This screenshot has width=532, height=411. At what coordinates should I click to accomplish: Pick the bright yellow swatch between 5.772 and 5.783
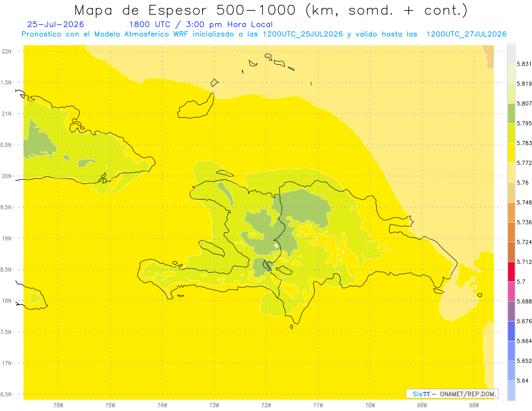click(511, 153)
